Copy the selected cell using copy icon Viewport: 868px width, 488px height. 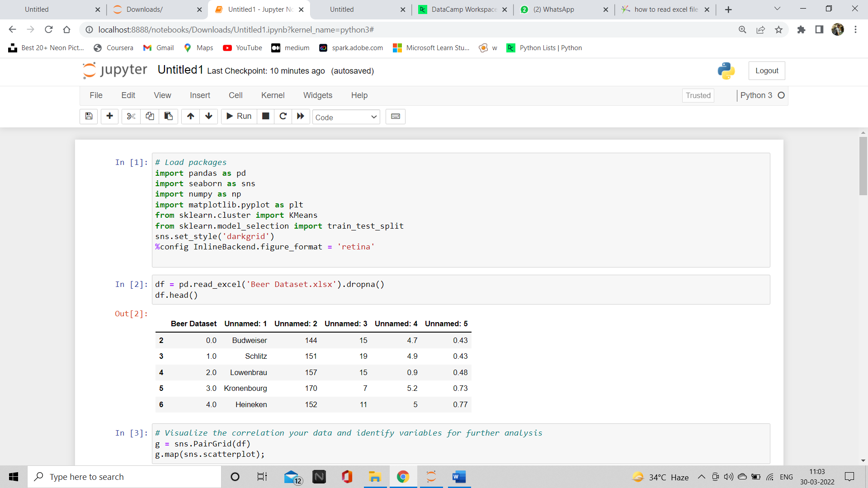[x=150, y=116]
